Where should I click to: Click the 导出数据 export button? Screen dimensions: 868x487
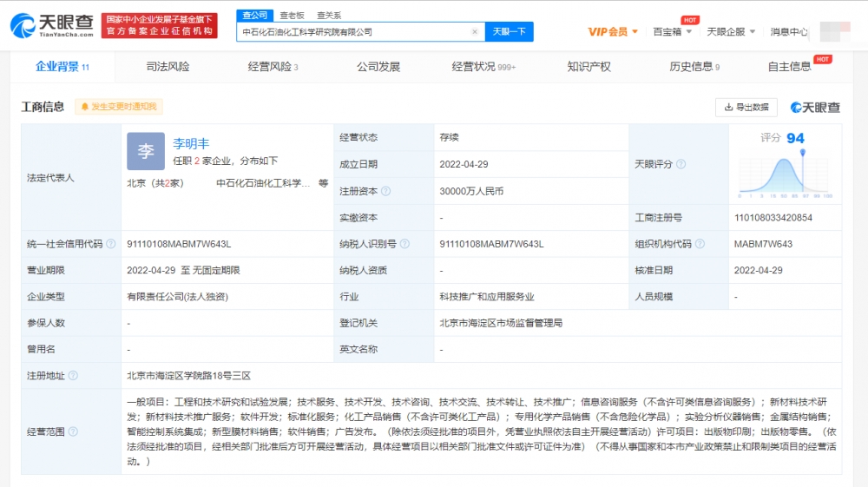[746, 107]
